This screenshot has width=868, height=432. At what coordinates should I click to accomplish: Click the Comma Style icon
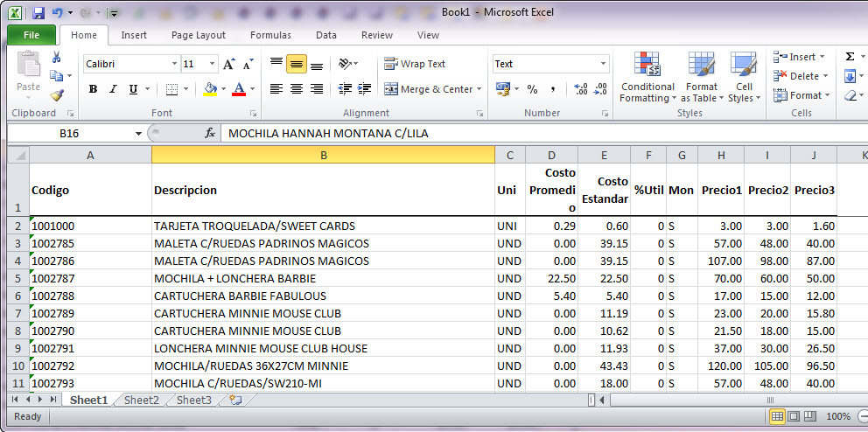(x=553, y=89)
